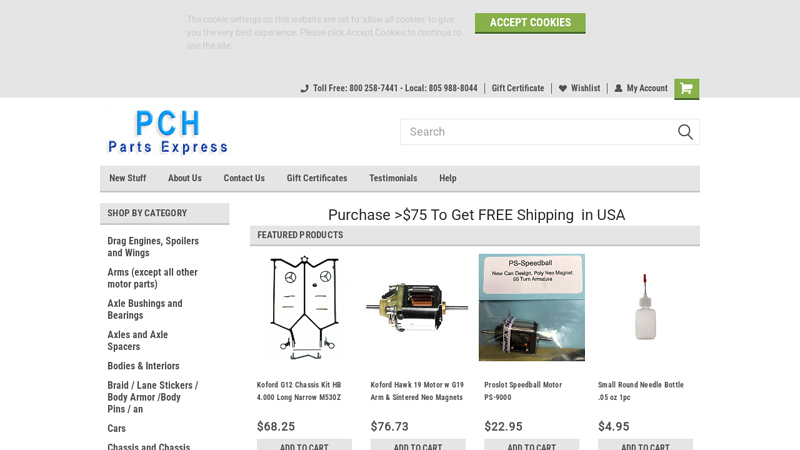
Task: Click the magnifying glass search icon
Action: coord(685,132)
